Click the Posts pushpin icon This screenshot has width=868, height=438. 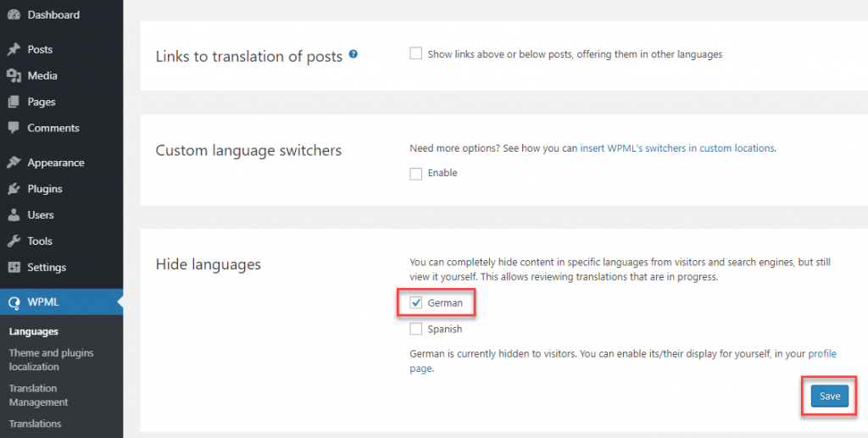(14, 50)
